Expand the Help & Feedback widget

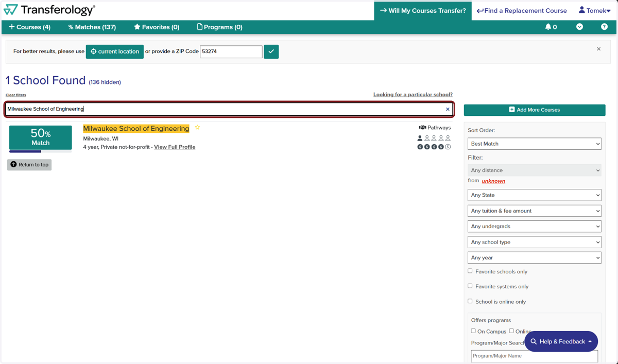click(x=561, y=341)
